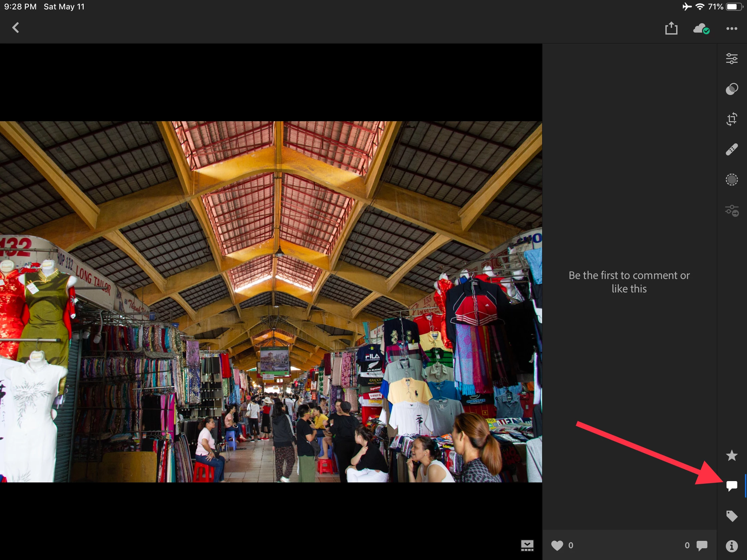
Task: Open the star ratings panel
Action: click(732, 455)
